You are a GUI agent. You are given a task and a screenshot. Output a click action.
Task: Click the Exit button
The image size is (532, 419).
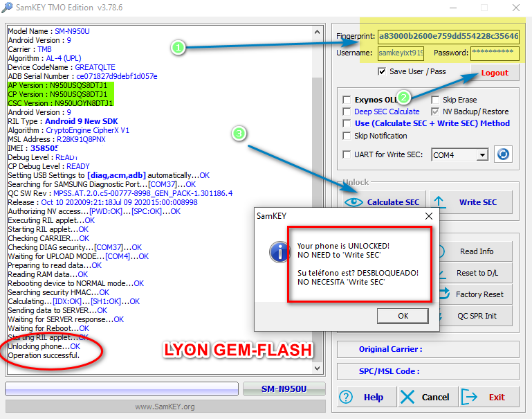coord(489,397)
